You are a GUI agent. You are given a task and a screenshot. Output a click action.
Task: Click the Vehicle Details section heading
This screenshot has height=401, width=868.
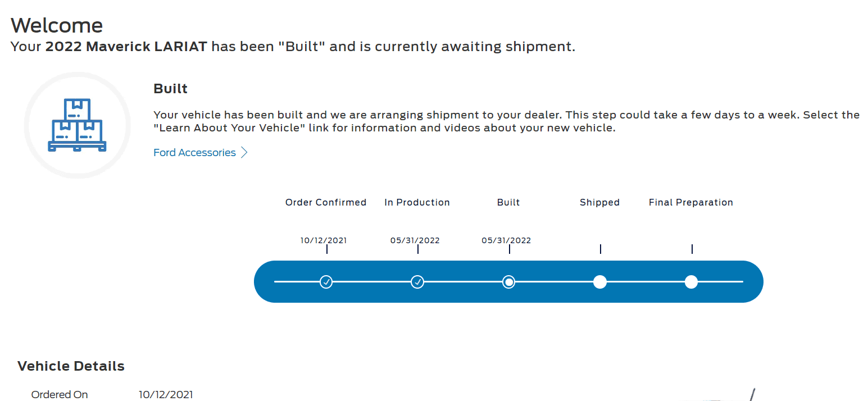pyautogui.click(x=71, y=366)
